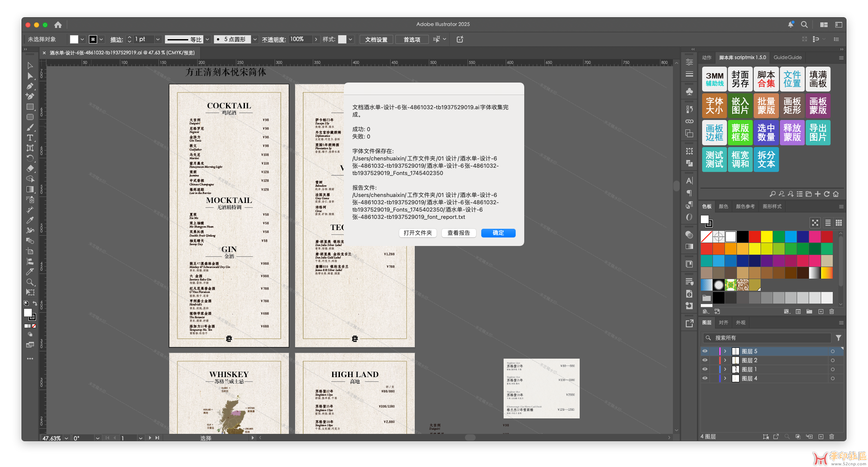Image resolution: width=868 pixels, height=467 pixels.
Task: Switch to 动作 panel tab
Action: point(707,57)
